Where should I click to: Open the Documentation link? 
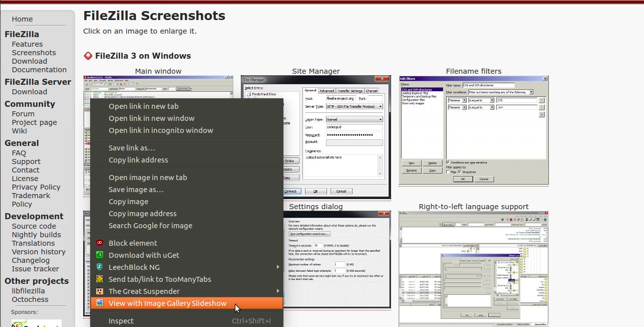[39, 70]
